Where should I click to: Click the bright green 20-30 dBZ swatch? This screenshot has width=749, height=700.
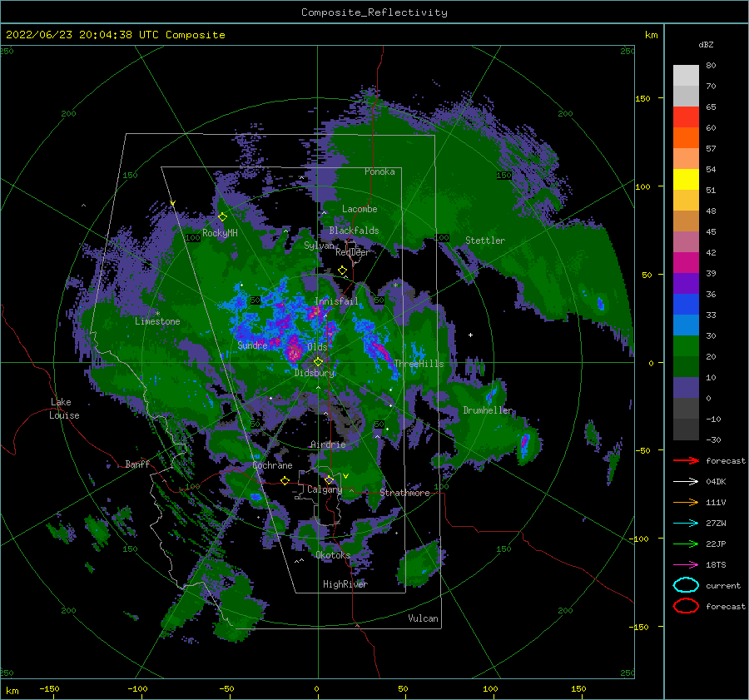click(x=686, y=346)
